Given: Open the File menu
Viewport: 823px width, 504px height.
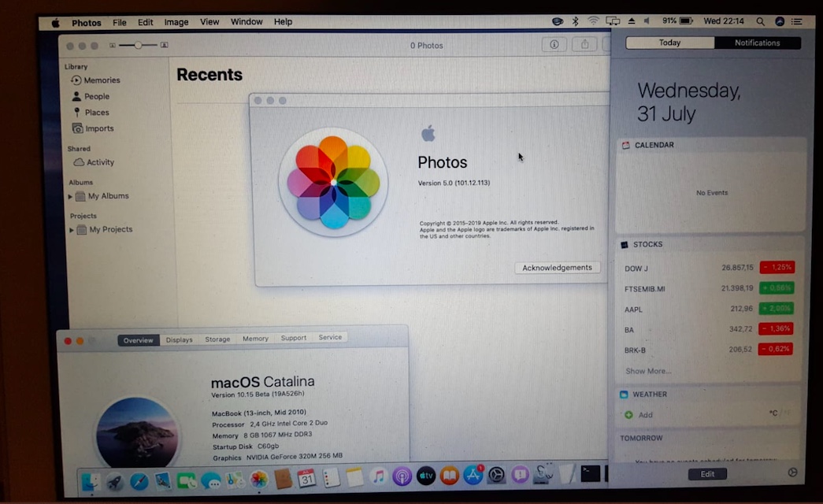Looking at the screenshot, I should (x=120, y=23).
